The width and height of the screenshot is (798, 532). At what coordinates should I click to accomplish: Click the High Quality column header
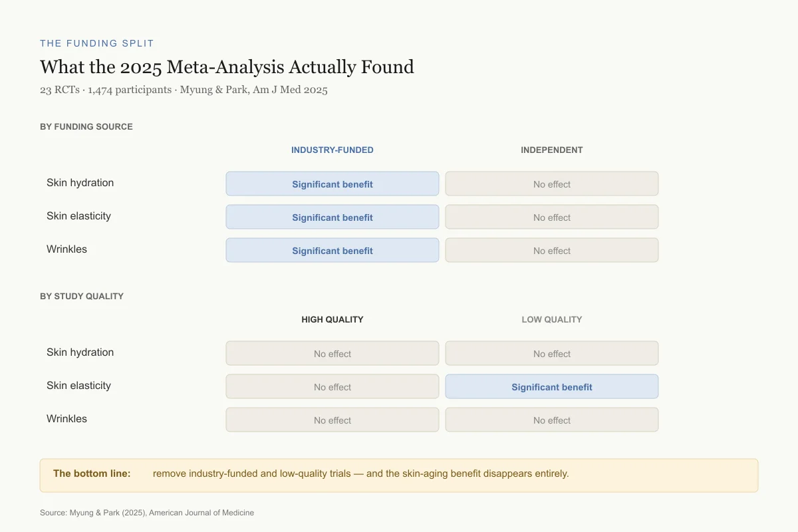332,320
